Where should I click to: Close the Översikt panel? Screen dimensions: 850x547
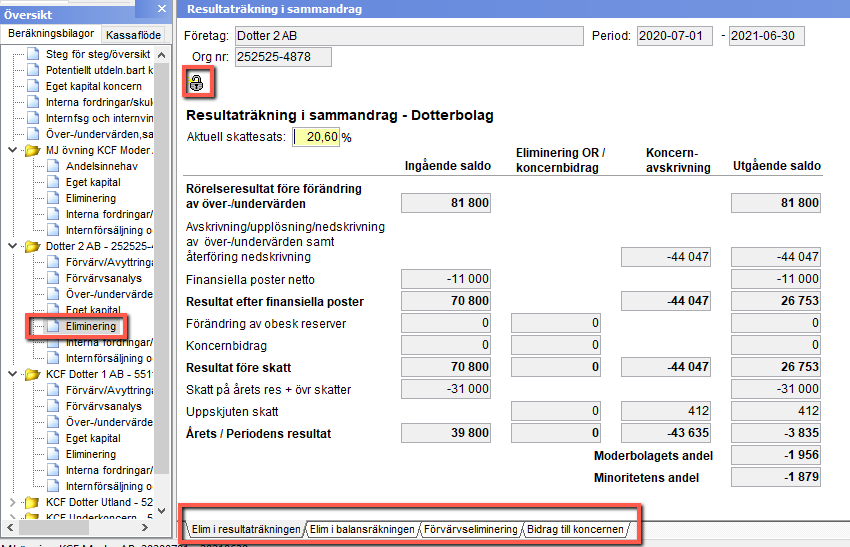[162, 9]
